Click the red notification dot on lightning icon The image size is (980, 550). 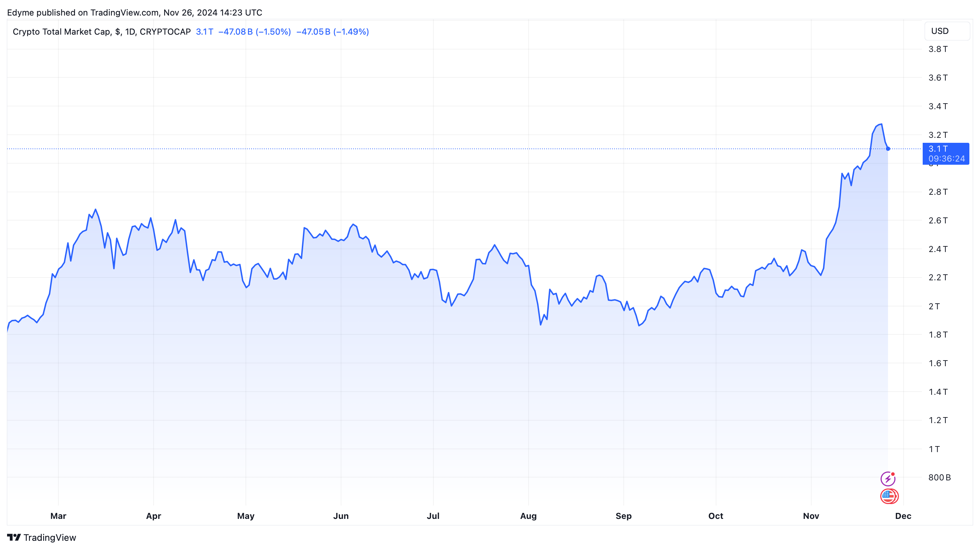(x=893, y=474)
